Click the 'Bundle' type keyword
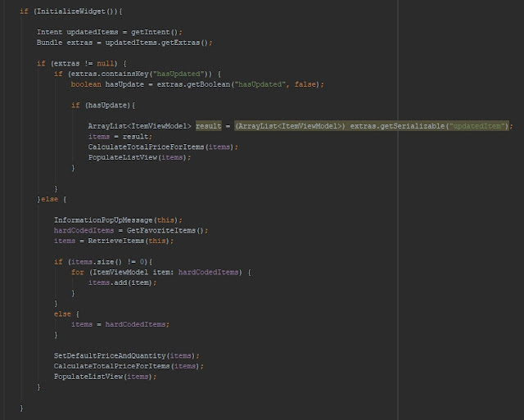This screenshot has height=420, width=524. [x=49, y=43]
